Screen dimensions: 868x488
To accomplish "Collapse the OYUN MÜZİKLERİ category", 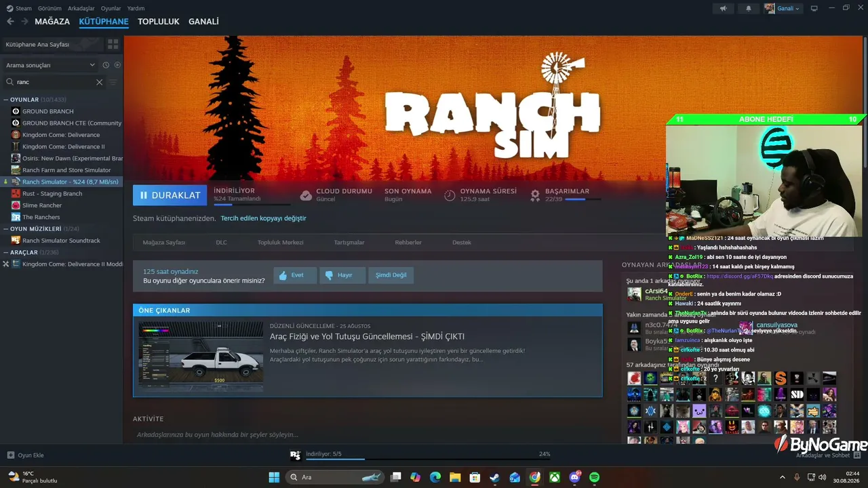I will tap(6, 229).
